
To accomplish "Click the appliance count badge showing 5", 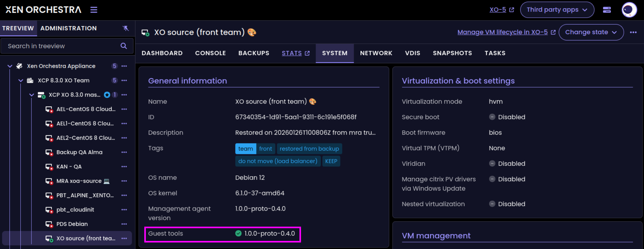I will tap(114, 66).
